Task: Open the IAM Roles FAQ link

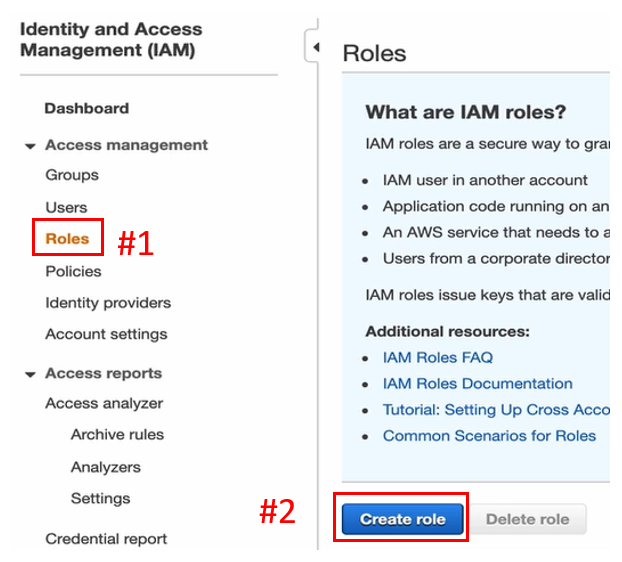Action: (437, 357)
